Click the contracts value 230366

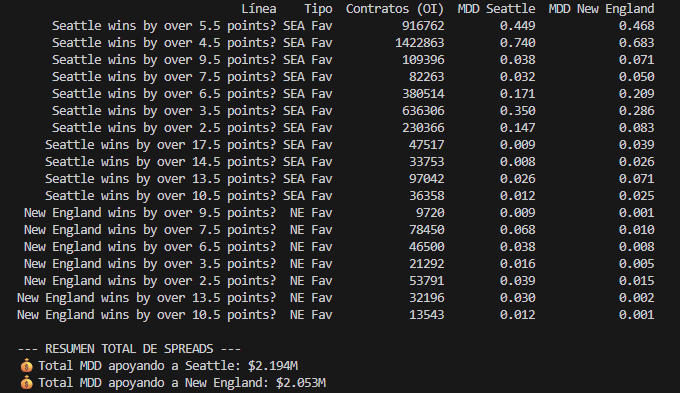pyautogui.click(x=423, y=128)
